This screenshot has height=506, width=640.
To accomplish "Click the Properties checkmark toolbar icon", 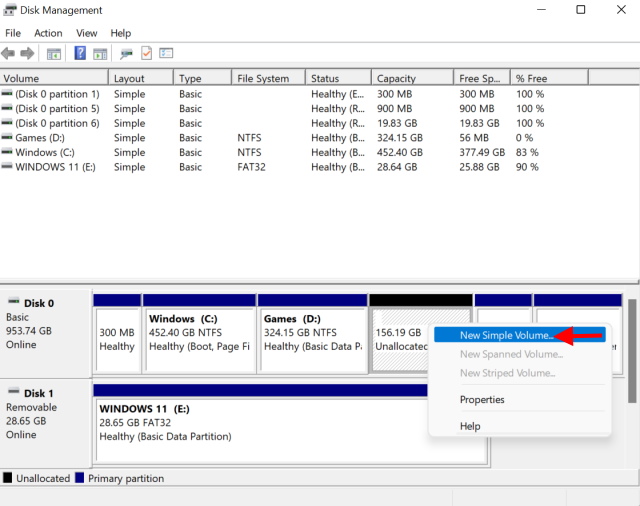I will (x=146, y=53).
